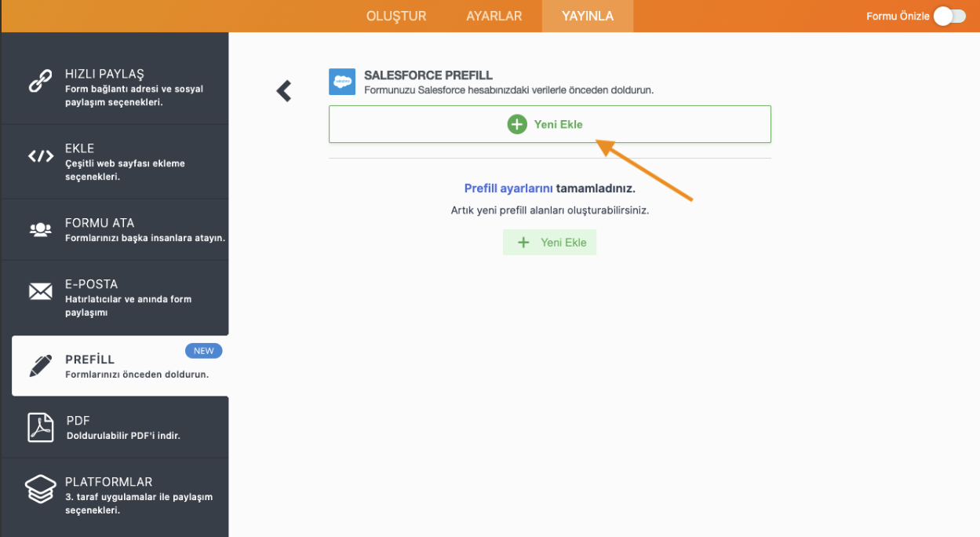Toggle the Formu Önizle switch
The width and height of the screenshot is (980, 537).
pyautogui.click(x=949, y=16)
